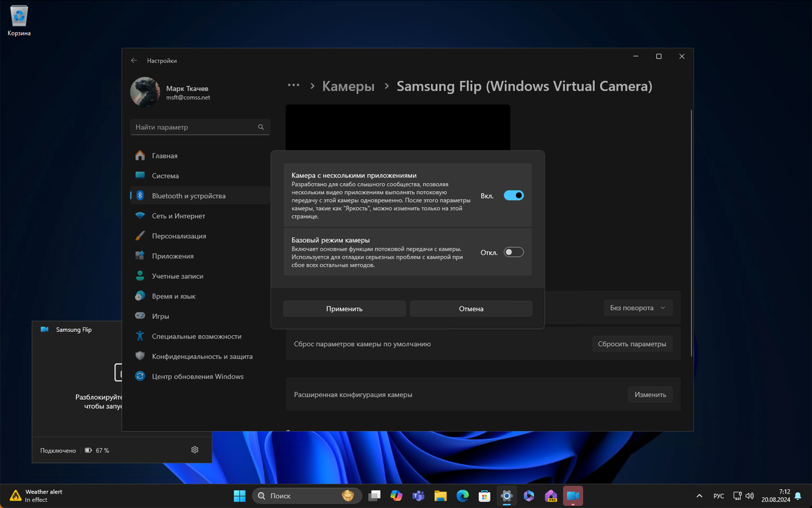Image resolution: width=812 pixels, height=508 pixels.
Task: Go back using the Settings back arrow
Action: (134, 61)
